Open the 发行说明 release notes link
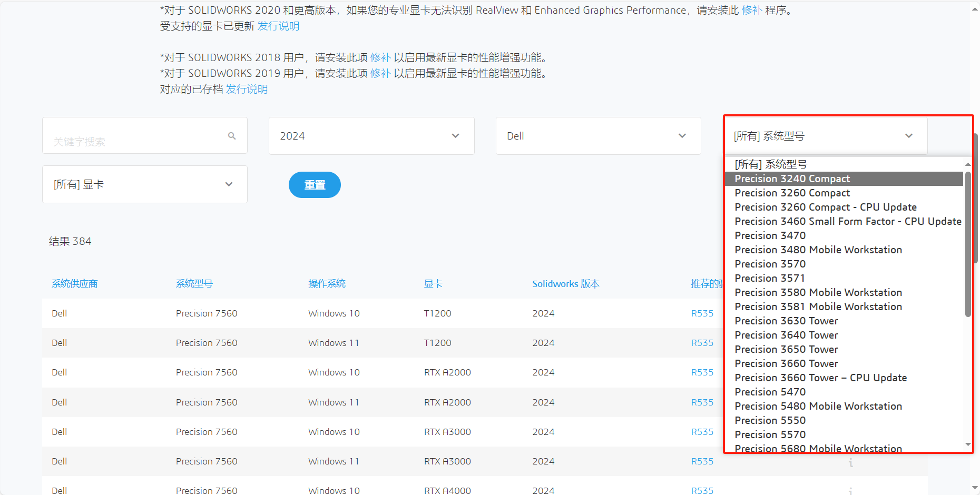This screenshot has height=495, width=980. click(x=278, y=25)
